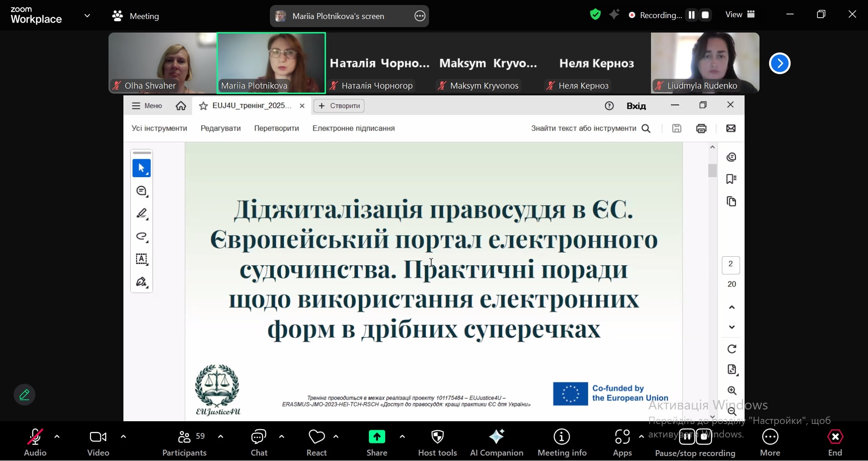Viewport: 868px width, 461px height.
Task: Click the red End meeting button
Action: pyautogui.click(x=835, y=442)
